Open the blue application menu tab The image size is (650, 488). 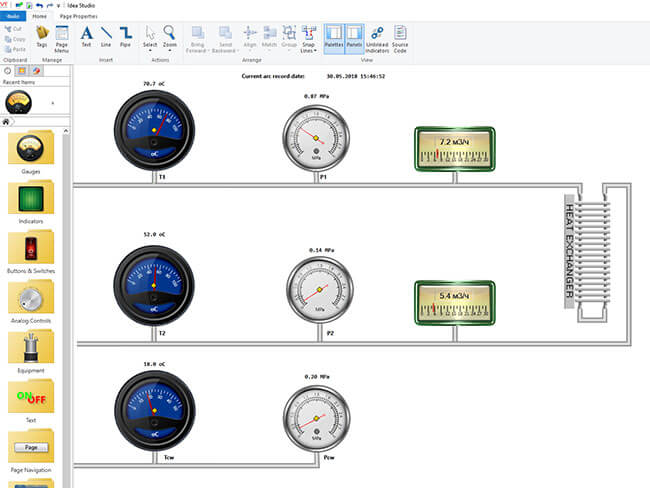click(x=13, y=16)
